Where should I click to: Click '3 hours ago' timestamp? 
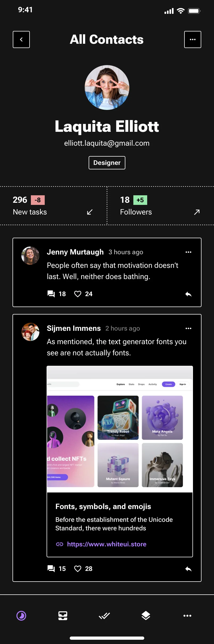(x=126, y=252)
